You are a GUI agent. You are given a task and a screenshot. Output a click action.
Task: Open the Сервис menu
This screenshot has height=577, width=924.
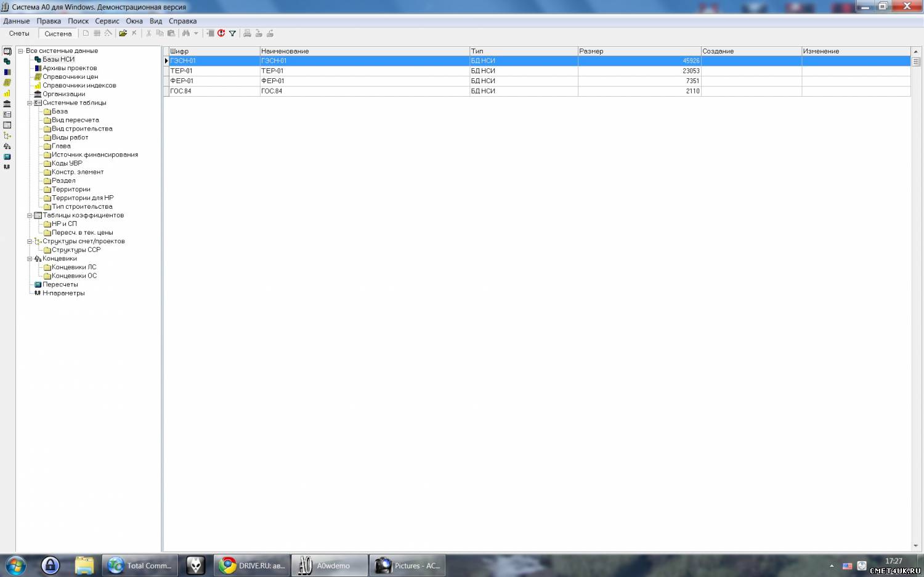pyautogui.click(x=107, y=21)
